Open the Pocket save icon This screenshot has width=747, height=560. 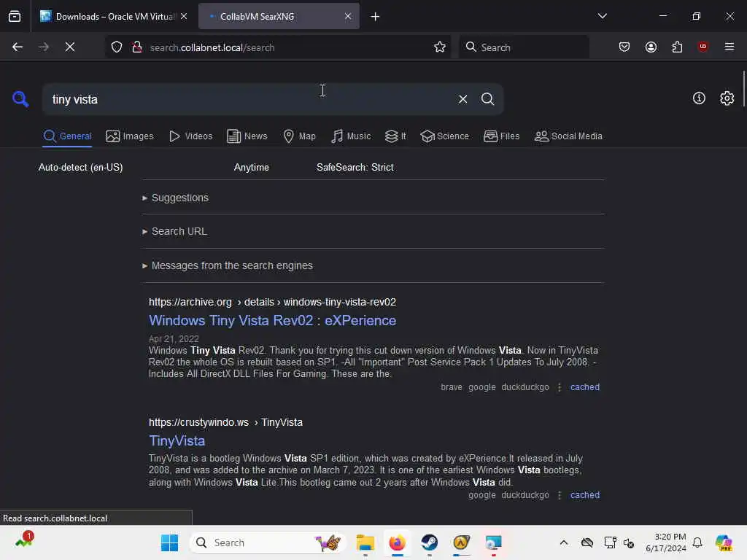coord(624,47)
